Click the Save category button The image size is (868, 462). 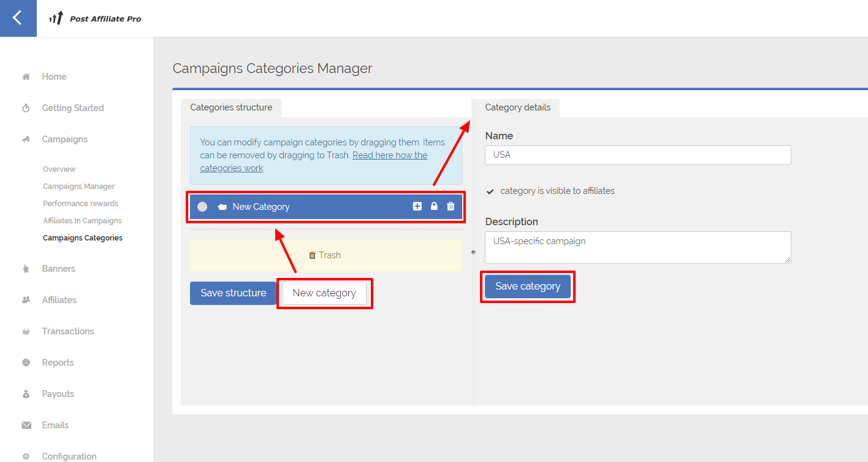[x=528, y=287]
